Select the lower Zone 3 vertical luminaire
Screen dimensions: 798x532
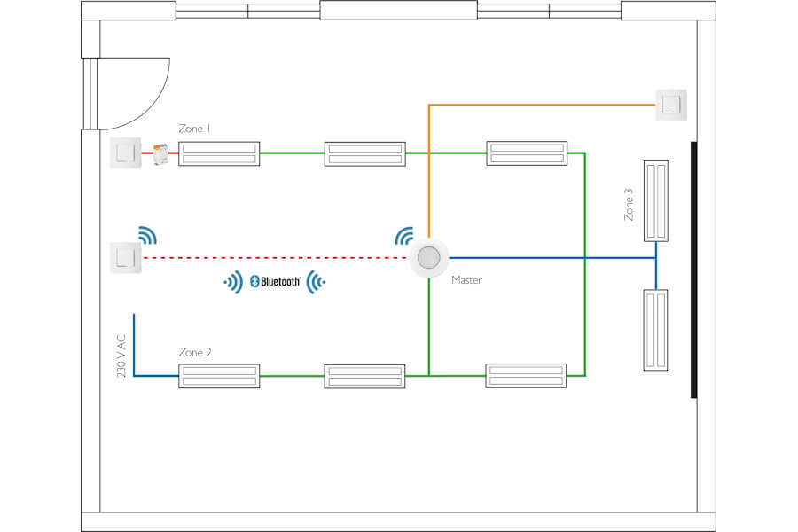[x=656, y=330]
